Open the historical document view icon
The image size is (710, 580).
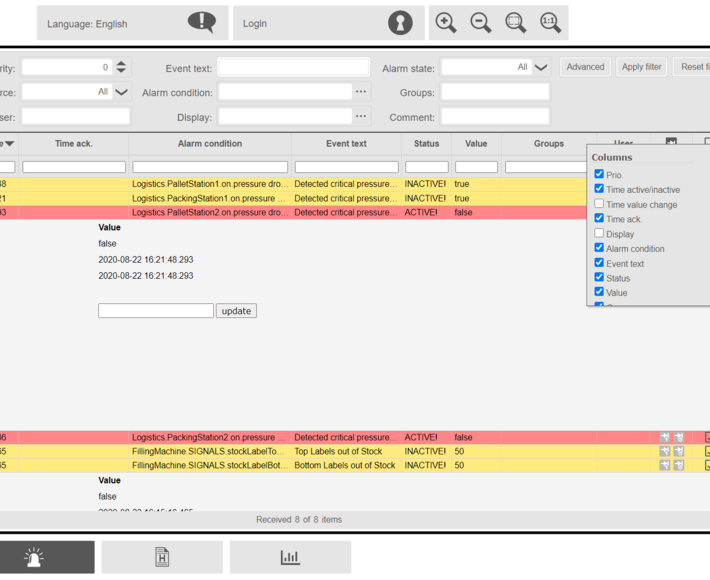[x=162, y=557]
